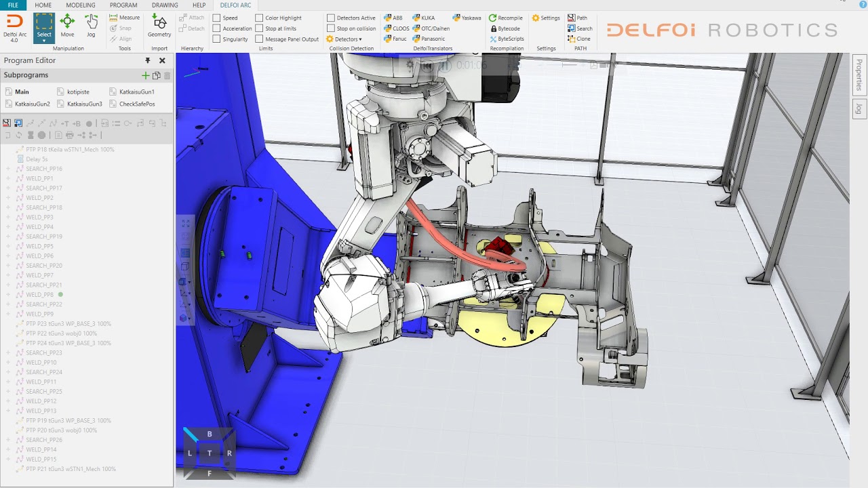Open the Properties side panel
The image size is (868, 488).
point(859,75)
